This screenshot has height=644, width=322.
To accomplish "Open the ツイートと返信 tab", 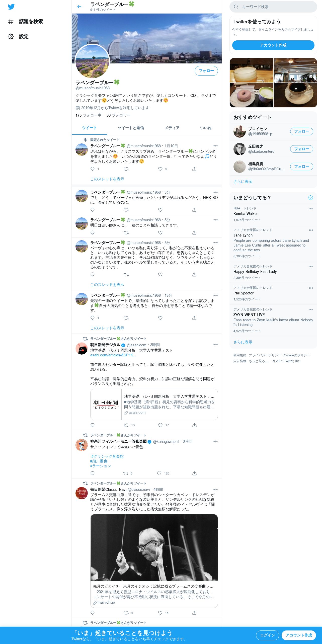I will point(131,128).
